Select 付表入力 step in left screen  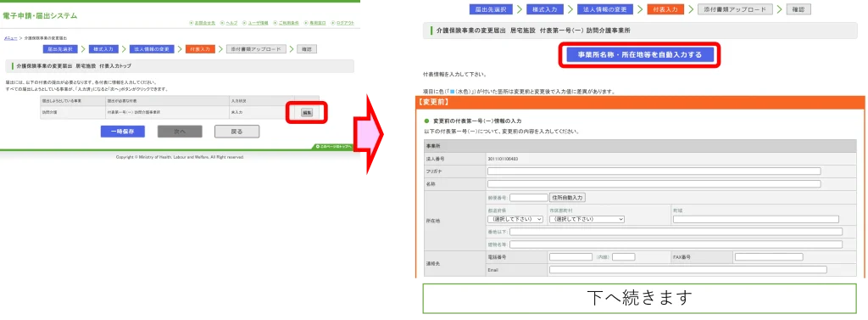coord(200,49)
